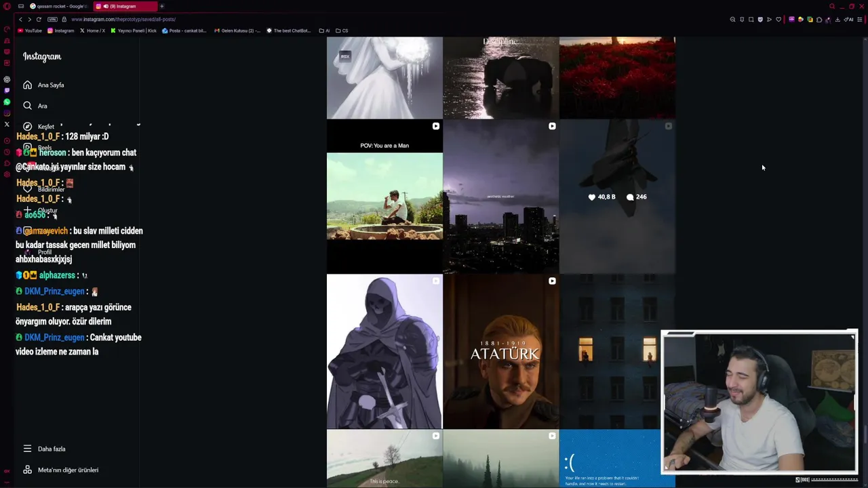Click DKM_Prinz_eugen name at Cankat youtube message
The width and height of the screenshot is (868, 488).
pyautogui.click(x=54, y=338)
